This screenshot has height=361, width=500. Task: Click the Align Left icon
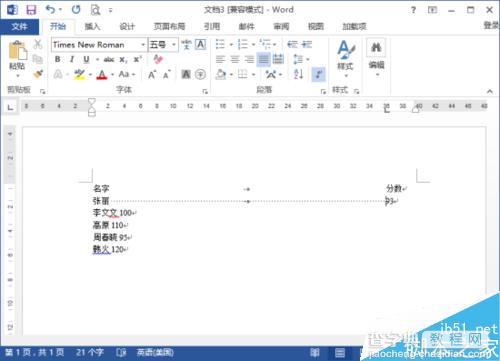220,59
